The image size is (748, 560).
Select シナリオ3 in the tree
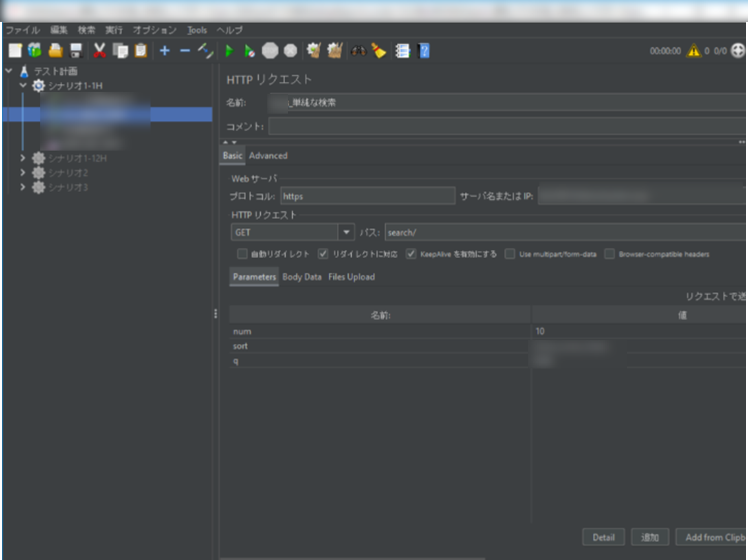pos(68,188)
